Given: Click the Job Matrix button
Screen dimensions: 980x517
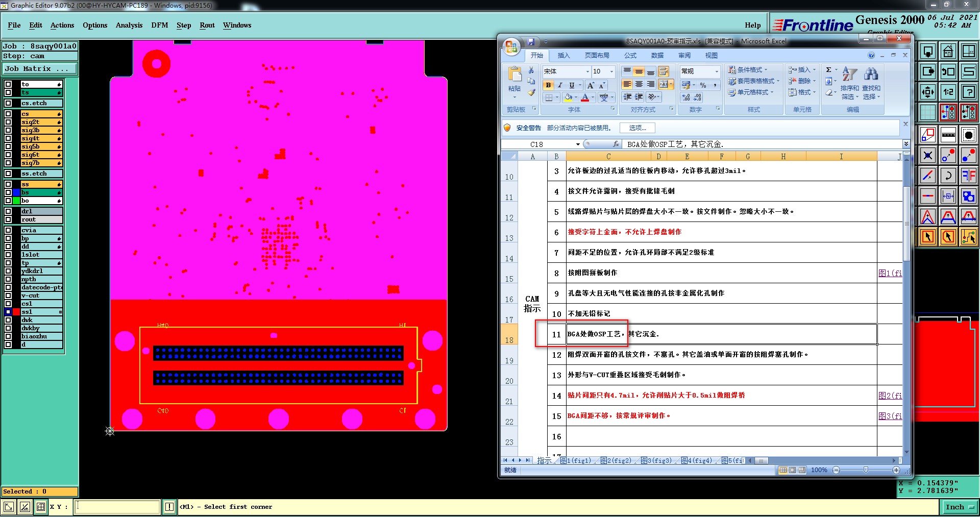Looking at the screenshot, I should point(40,68).
